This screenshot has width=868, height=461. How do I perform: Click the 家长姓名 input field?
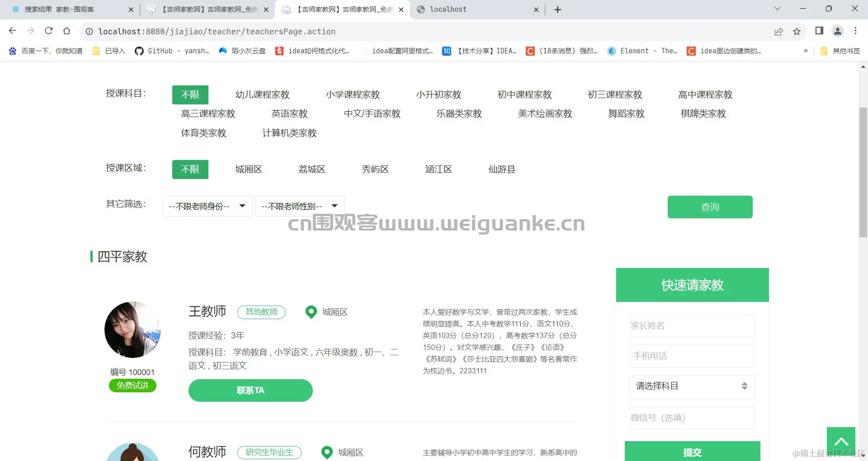[692, 326]
